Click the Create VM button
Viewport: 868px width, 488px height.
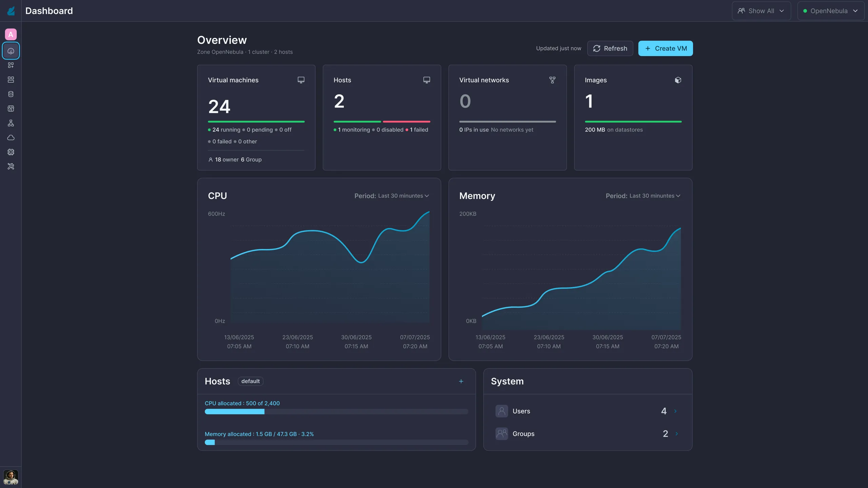coord(665,49)
